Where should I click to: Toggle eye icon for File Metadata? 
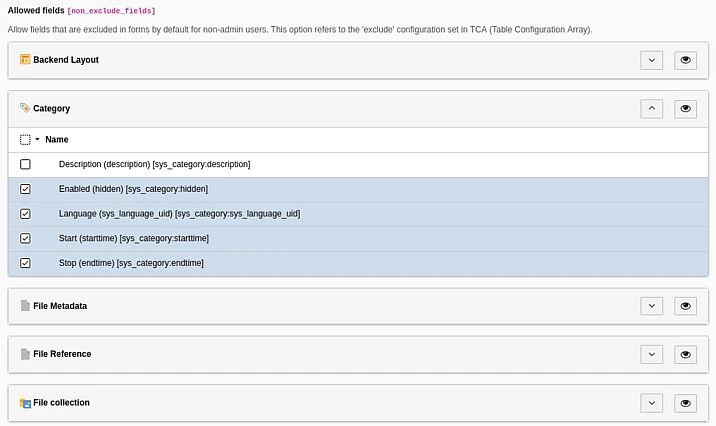685,306
